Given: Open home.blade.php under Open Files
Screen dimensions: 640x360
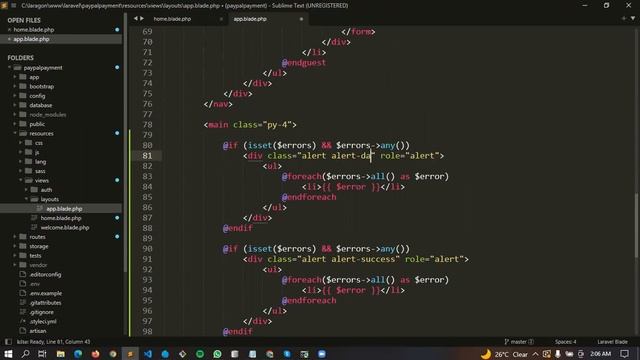Looking at the screenshot, I should [33, 30].
